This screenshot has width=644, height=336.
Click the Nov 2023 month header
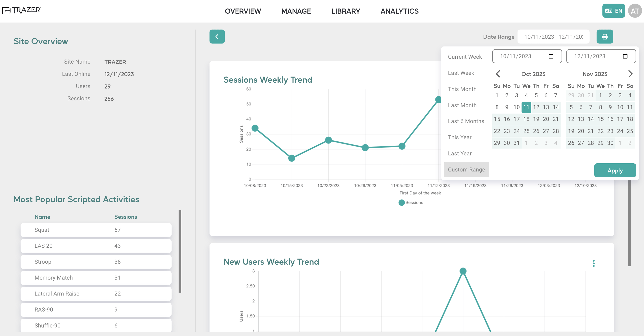click(595, 74)
